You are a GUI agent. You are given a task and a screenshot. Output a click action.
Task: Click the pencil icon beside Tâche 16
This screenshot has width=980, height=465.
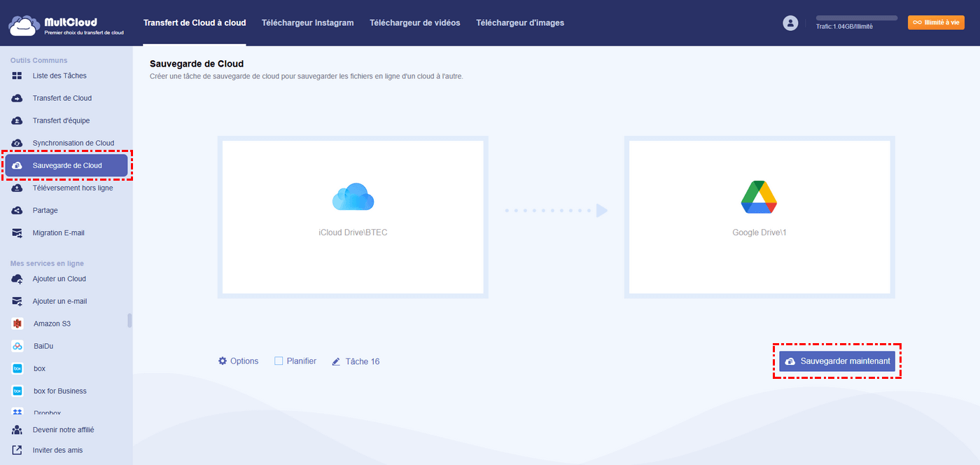click(x=336, y=361)
